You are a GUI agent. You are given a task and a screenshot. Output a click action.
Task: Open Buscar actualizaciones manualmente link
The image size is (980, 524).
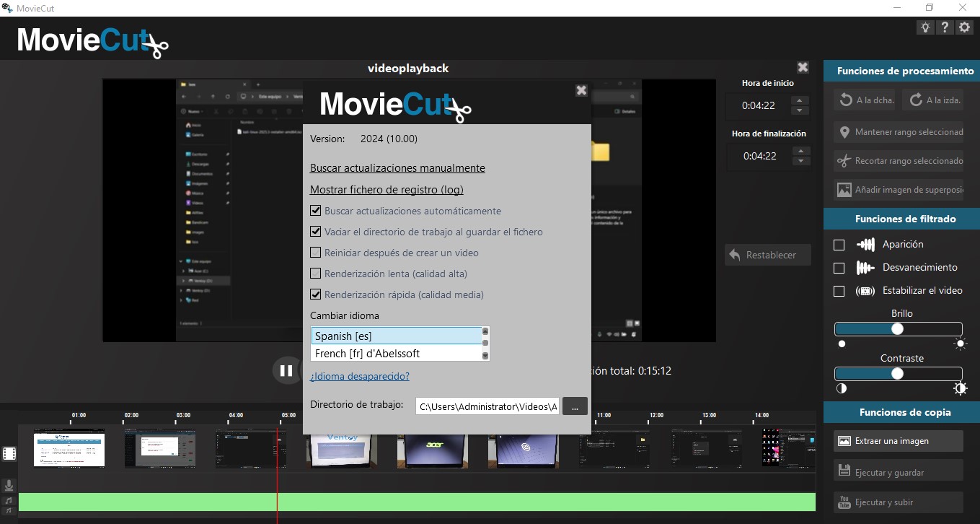[397, 167]
